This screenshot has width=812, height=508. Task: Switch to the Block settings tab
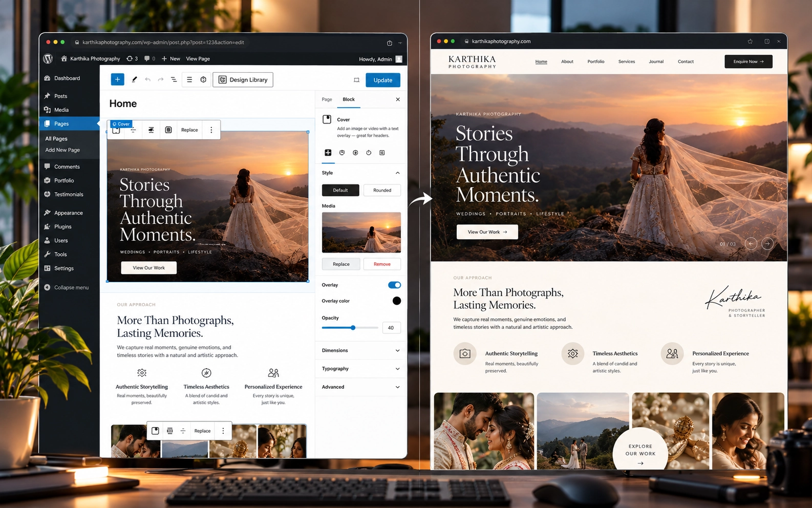pyautogui.click(x=349, y=99)
